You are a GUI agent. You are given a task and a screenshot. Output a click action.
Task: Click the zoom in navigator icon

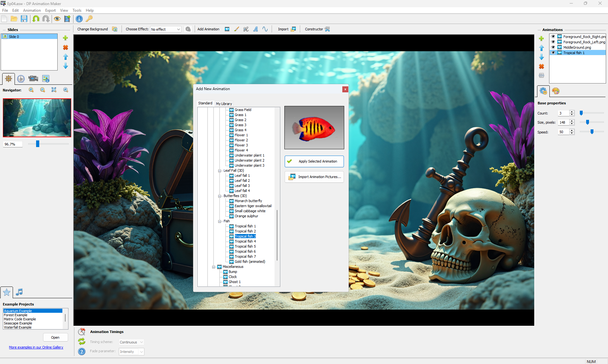tap(31, 90)
